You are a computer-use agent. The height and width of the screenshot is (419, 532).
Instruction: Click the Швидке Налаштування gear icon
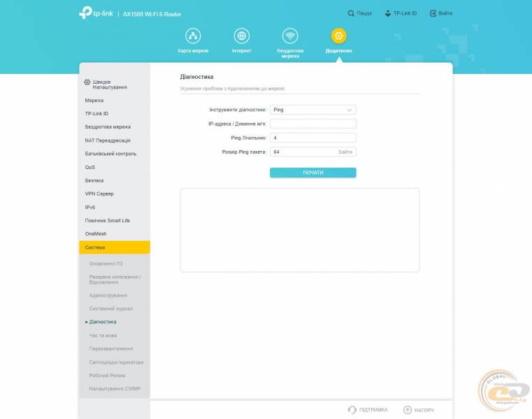tap(87, 82)
